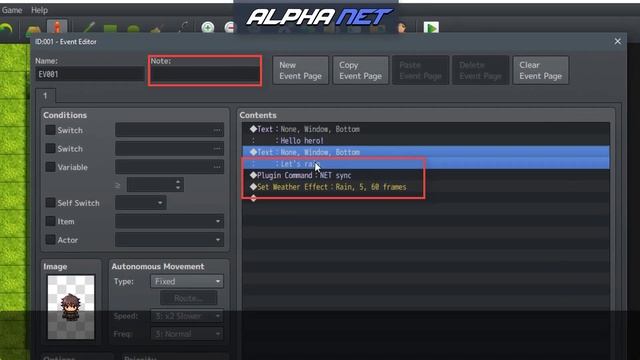Close the Event Editor dialog
The width and height of the screenshot is (640, 360).
[617, 41]
